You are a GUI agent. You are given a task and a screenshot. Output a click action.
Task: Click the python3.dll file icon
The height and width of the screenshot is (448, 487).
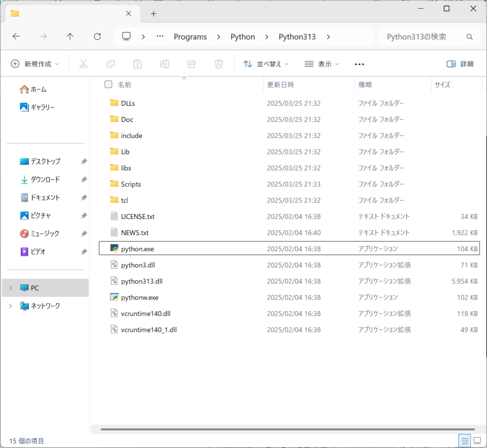click(114, 264)
